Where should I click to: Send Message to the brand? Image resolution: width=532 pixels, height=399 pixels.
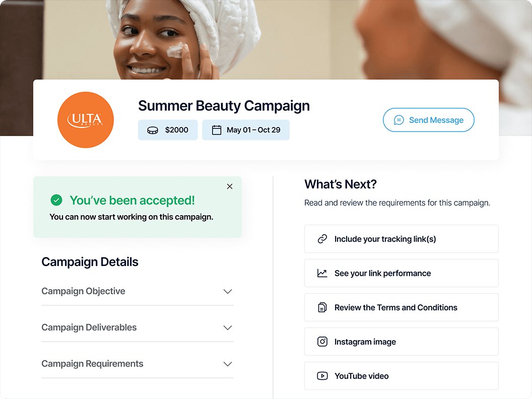(429, 120)
